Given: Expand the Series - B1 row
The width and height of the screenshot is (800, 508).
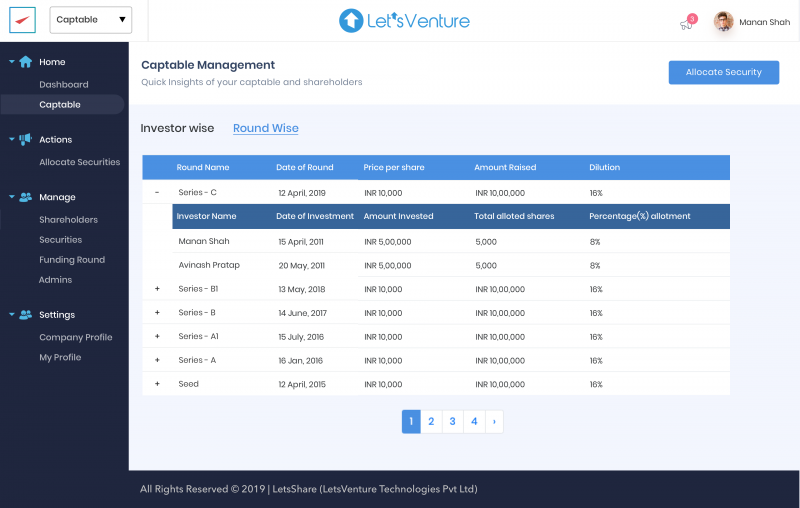Looking at the screenshot, I should pos(157,289).
